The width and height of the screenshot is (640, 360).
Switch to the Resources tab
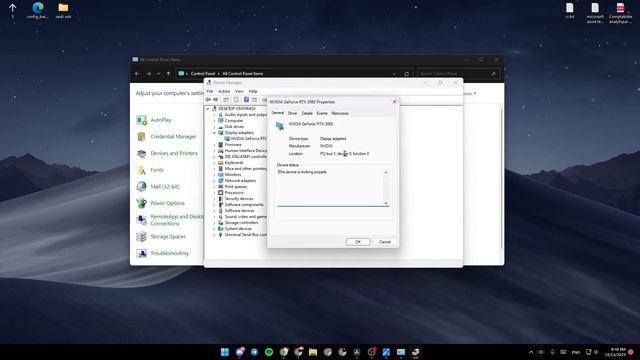point(340,113)
